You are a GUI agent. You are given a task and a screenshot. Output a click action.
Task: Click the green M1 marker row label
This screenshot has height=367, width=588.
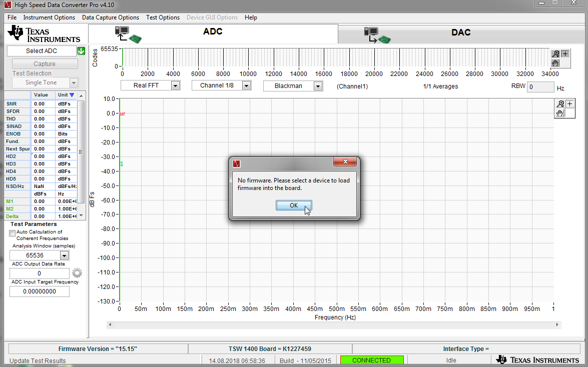click(10, 201)
